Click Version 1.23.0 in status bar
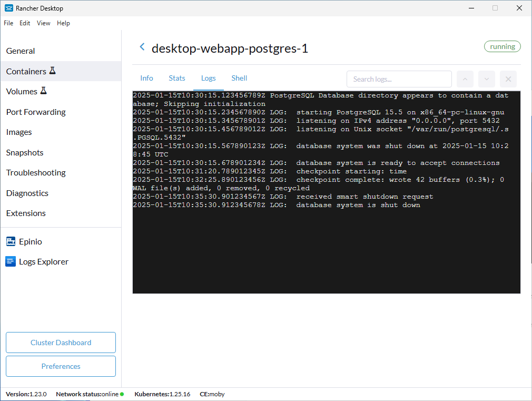 (26, 394)
